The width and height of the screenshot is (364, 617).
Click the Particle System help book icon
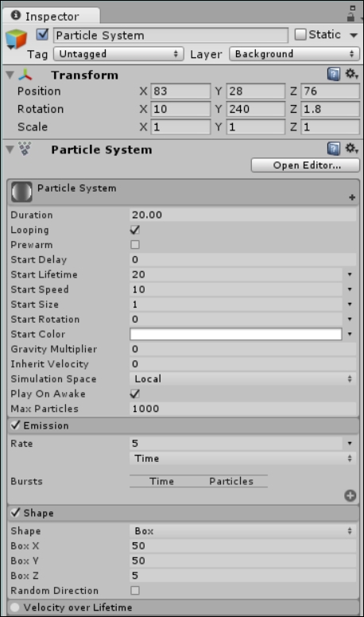pos(333,149)
